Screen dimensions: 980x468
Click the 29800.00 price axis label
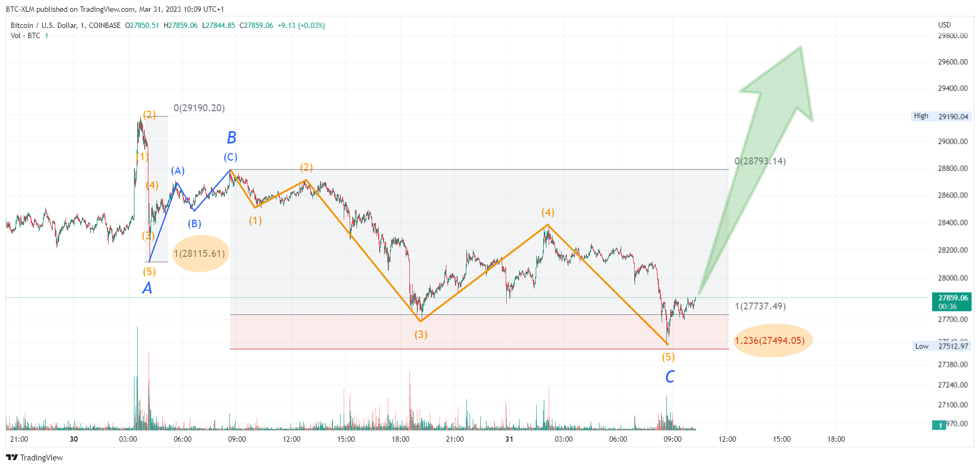pos(953,35)
